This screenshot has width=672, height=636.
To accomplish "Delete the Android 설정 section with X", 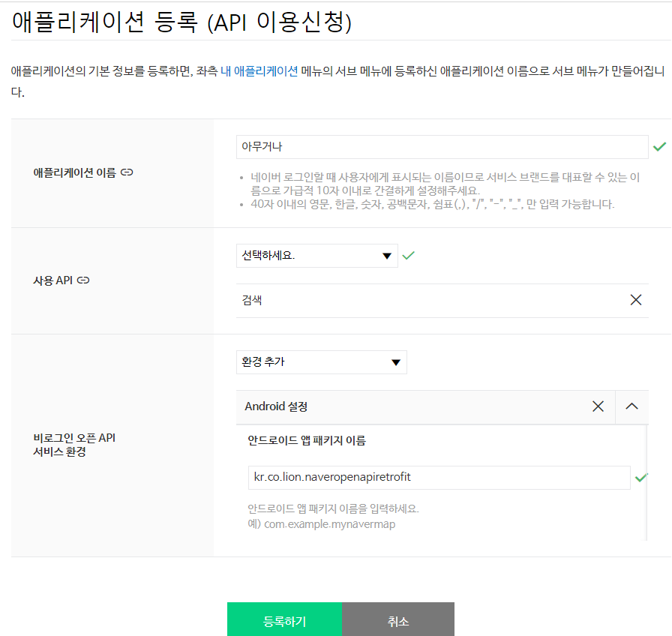I will [x=598, y=406].
